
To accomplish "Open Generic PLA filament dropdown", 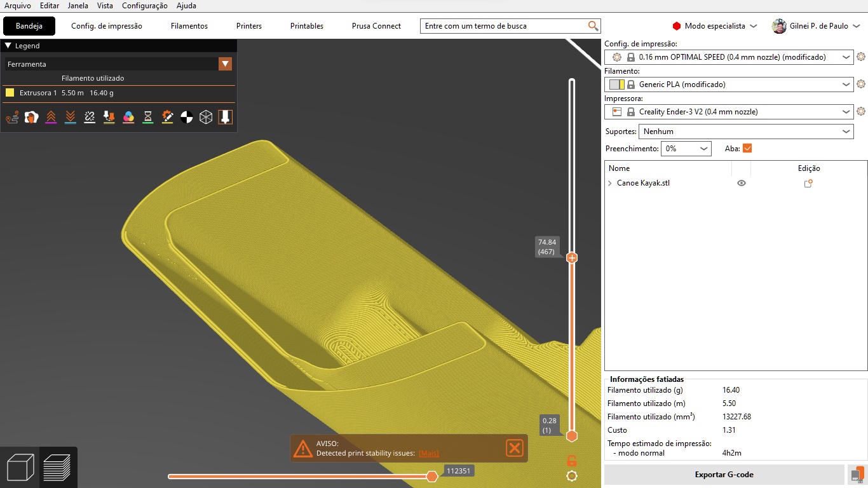I will (x=728, y=85).
